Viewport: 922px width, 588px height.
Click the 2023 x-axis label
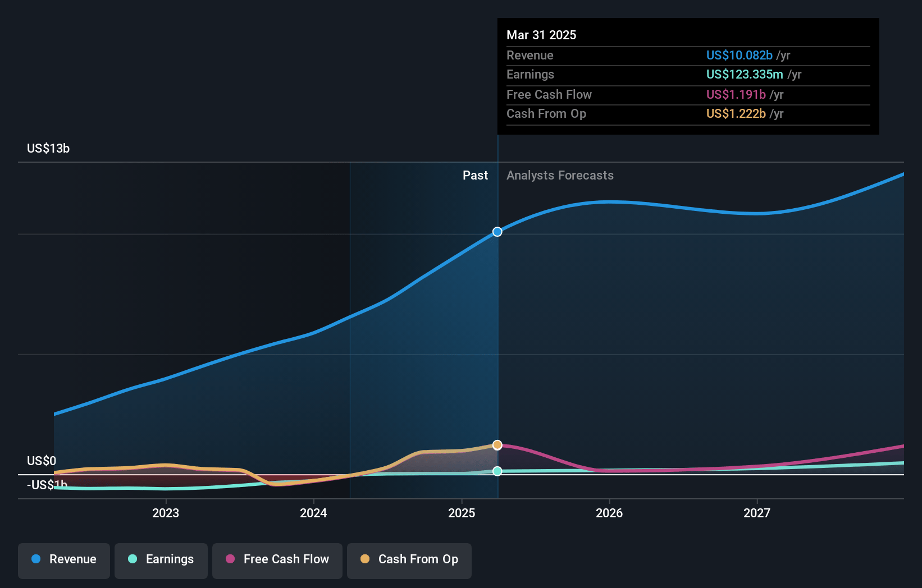click(x=166, y=513)
